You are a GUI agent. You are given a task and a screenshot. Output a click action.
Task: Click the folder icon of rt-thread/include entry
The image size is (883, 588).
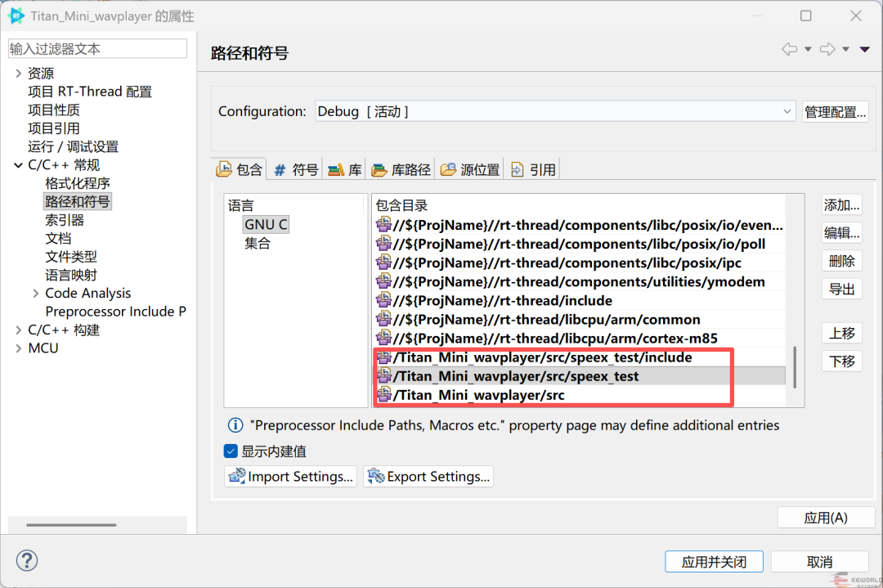(383, 300)
